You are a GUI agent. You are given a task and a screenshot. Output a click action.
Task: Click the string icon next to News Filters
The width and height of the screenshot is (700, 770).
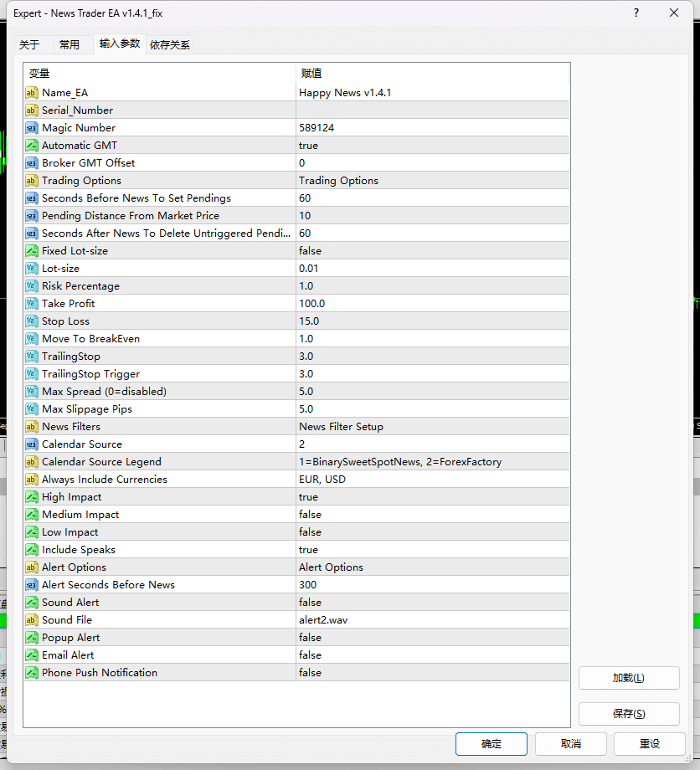click(32, 426)
